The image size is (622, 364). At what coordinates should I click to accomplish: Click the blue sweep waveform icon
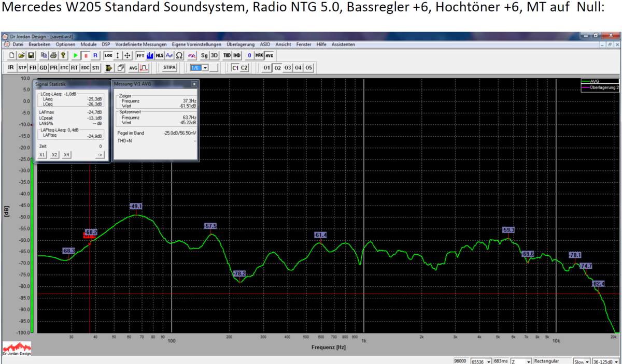coord(169,55)
